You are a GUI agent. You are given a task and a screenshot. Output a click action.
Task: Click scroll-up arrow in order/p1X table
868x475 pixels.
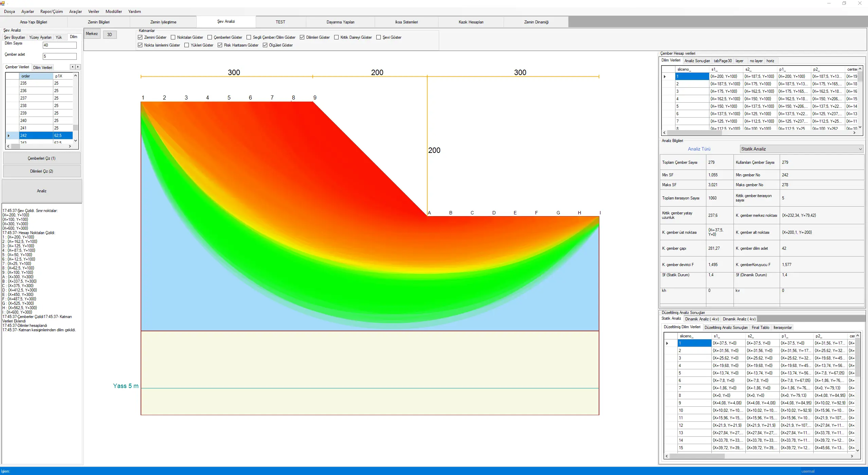pos(75,76)
